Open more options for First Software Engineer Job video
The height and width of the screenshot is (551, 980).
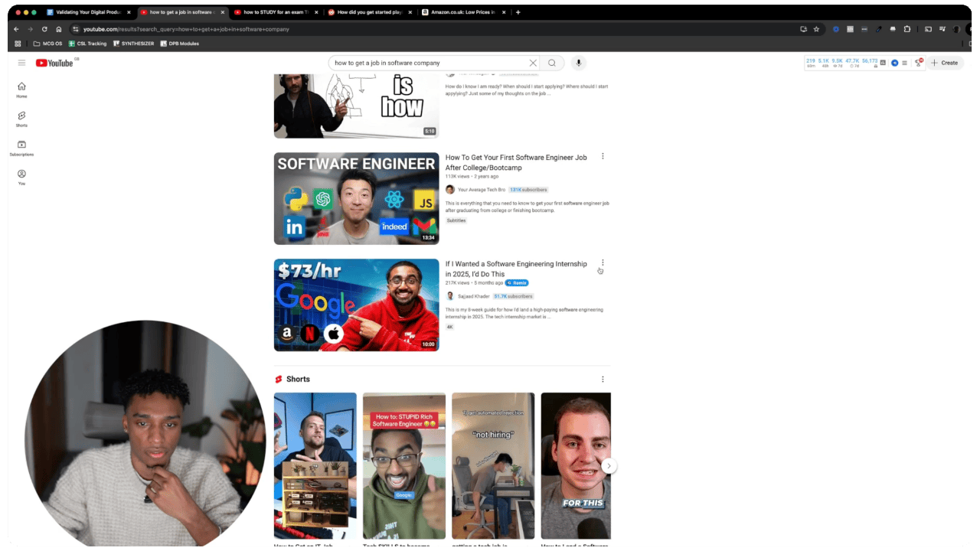603,156
